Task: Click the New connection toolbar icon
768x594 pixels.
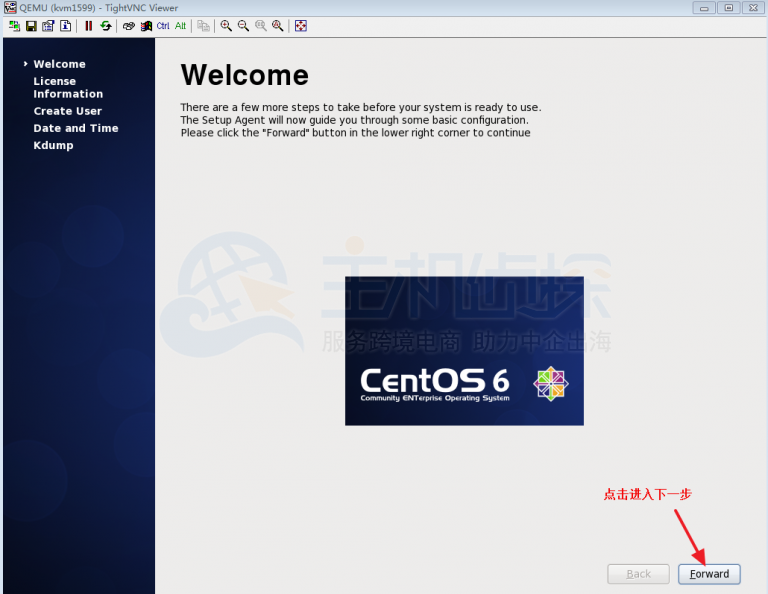Action: (14, 26)
